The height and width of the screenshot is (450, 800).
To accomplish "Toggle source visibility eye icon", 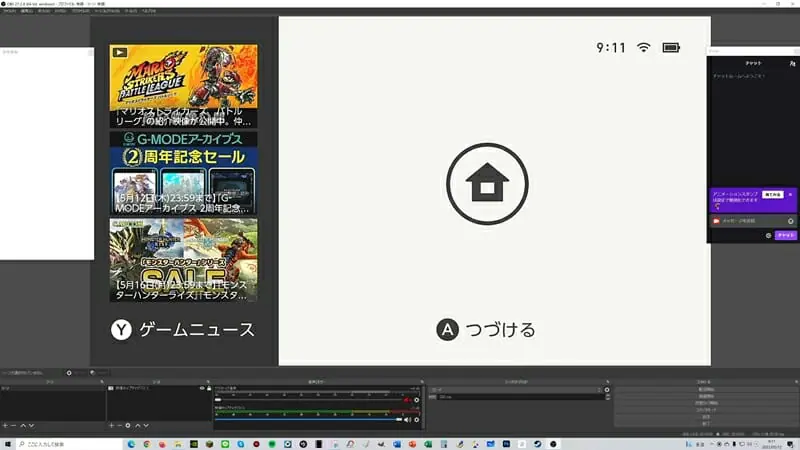I will click(x=203, y=388).
